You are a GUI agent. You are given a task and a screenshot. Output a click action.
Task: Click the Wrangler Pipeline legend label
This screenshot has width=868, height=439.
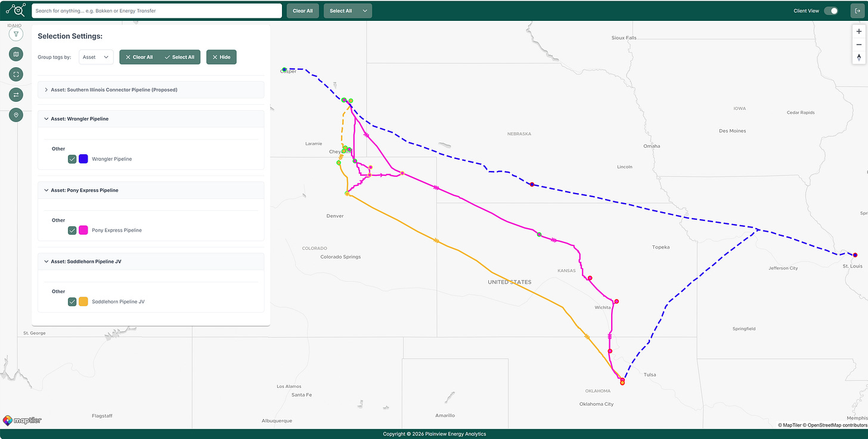pyautogui.click(x=112, y=159)
